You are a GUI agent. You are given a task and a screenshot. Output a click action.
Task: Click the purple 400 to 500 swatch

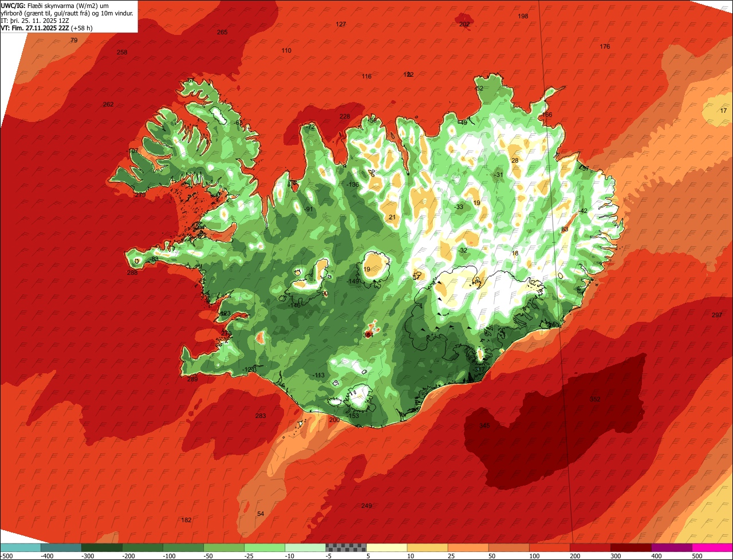click(672, 548)
